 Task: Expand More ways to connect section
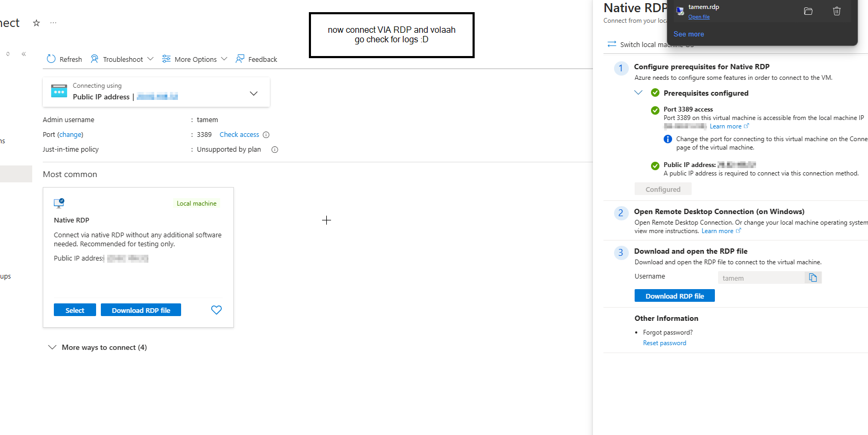tap(52, 347)
